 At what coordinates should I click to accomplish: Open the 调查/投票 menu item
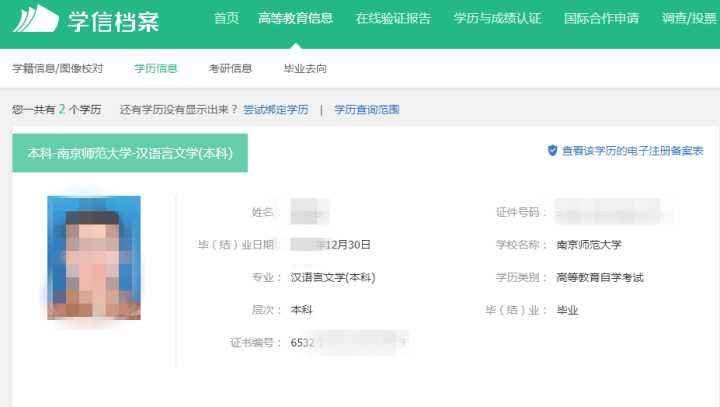(x=690, y=18)
